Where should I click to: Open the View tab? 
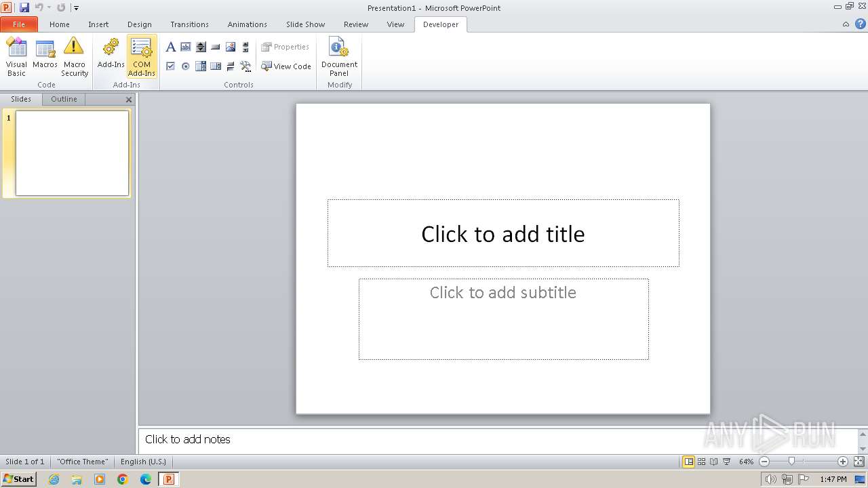[395, 24]
